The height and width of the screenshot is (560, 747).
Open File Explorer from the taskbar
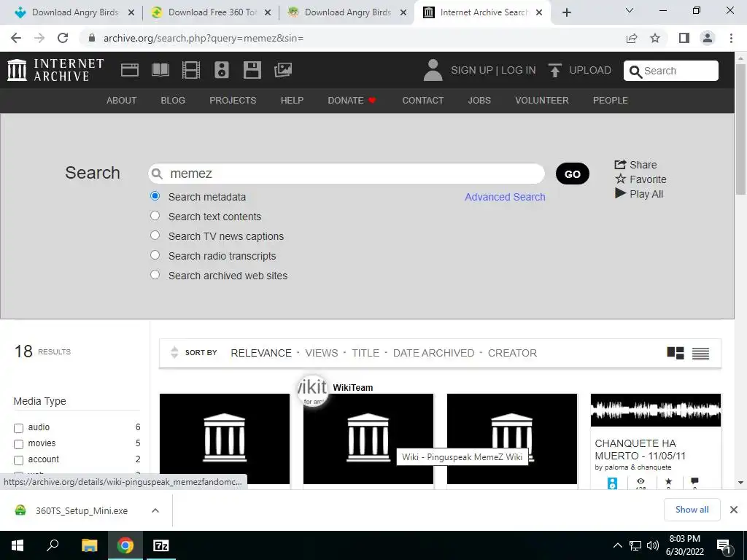click(89, 545)
